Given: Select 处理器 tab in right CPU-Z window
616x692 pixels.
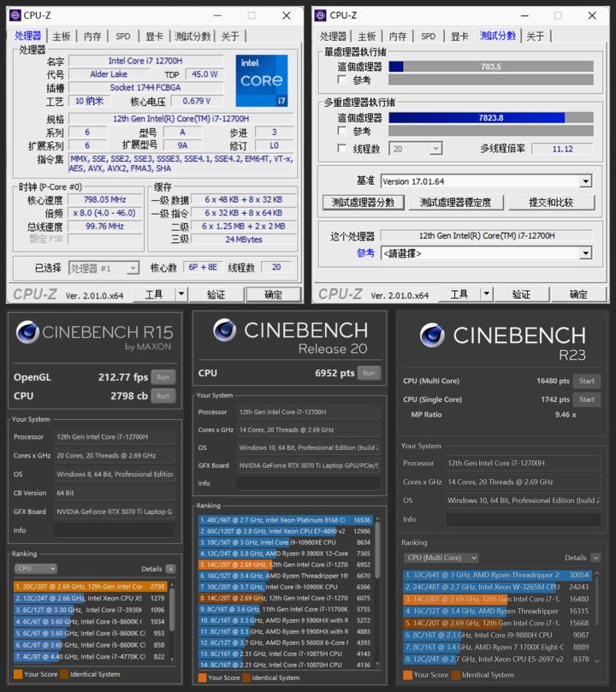Looking at the screenshot, I should 333,36.
